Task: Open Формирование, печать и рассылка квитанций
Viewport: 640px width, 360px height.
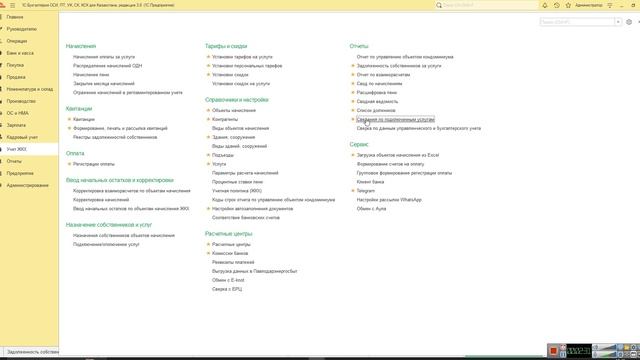Action: coord(120,128)
